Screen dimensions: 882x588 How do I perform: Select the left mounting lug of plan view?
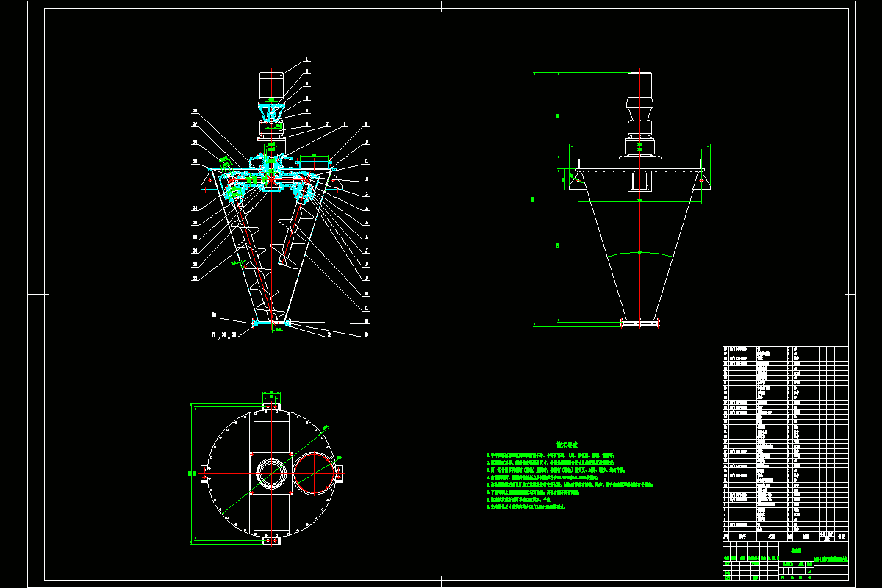[203, 473]
